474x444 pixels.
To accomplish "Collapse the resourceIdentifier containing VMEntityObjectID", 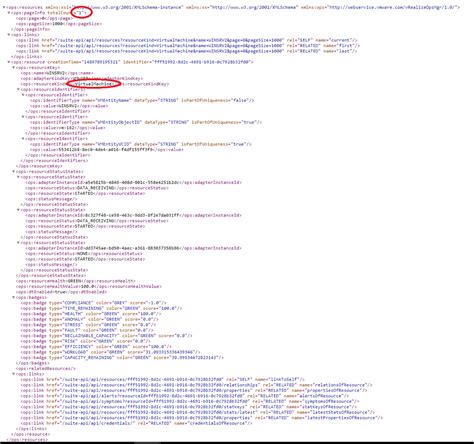I will coord(23,117).
